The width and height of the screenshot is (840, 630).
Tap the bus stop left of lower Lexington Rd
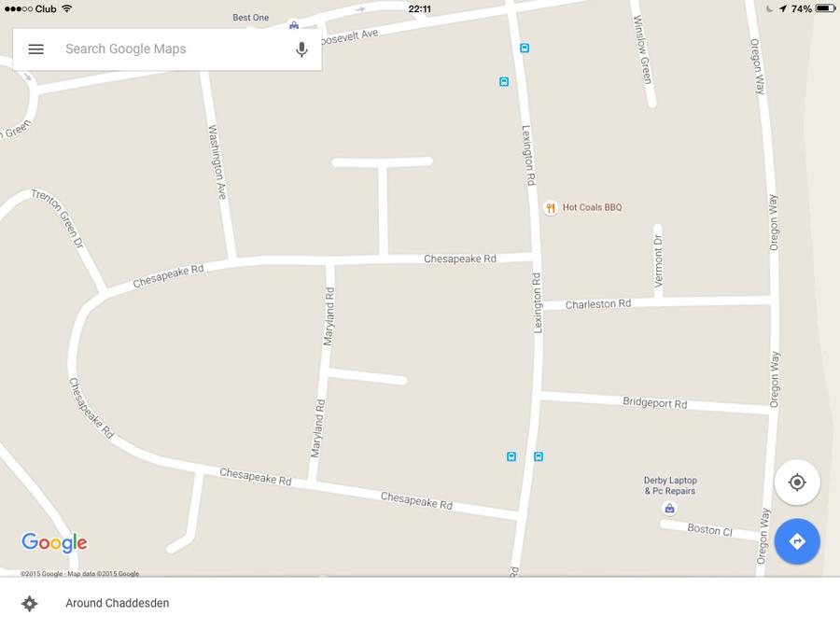[511, 456]
